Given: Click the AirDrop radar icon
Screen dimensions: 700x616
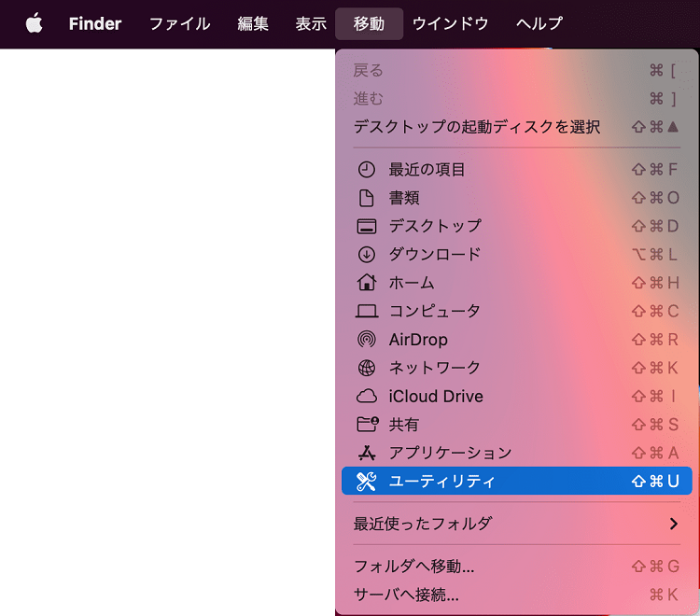Looking at the screenshot, I should [x=367, y=340].
